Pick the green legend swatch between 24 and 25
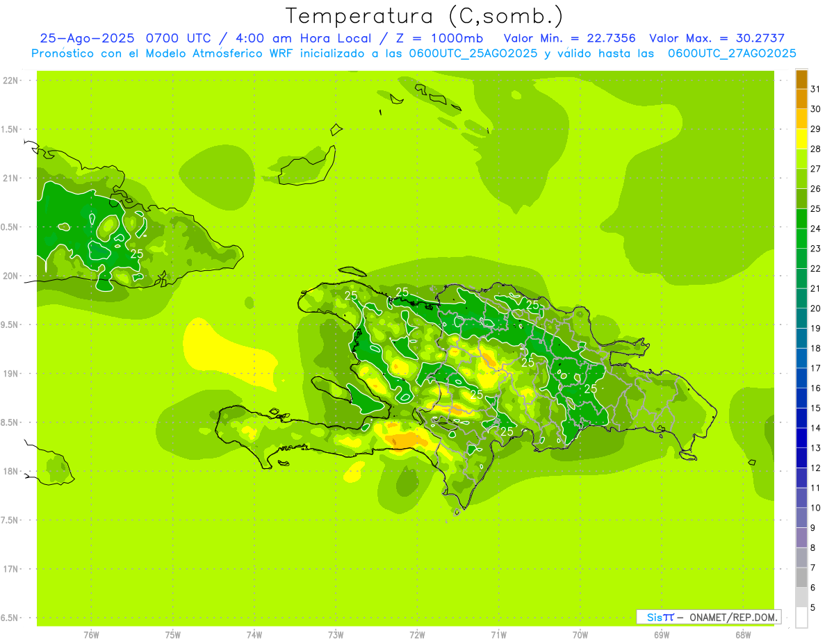This screenshot has width=834, height=644. [801, 219]
